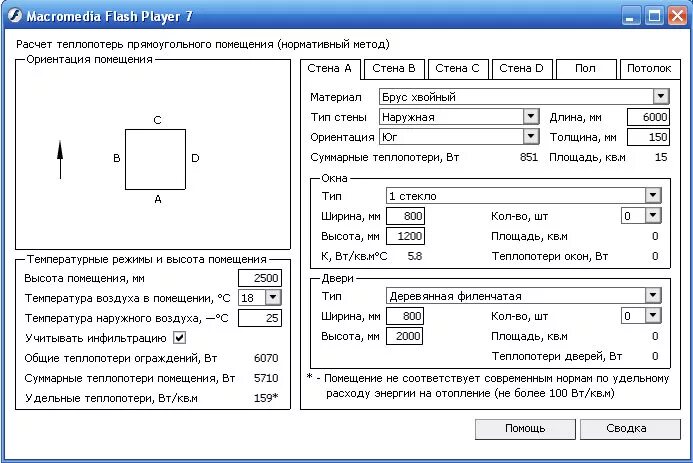This screenshot has width=693, height=463.
Task: Click wall label C above the room diagram
Action: 157,120
